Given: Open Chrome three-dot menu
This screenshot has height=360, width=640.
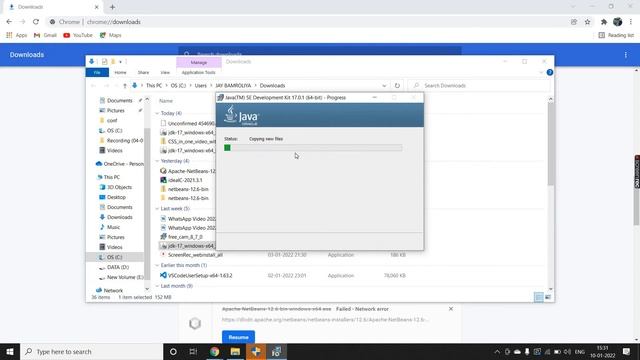Looking at the screenshot, I should pos(631,22).
